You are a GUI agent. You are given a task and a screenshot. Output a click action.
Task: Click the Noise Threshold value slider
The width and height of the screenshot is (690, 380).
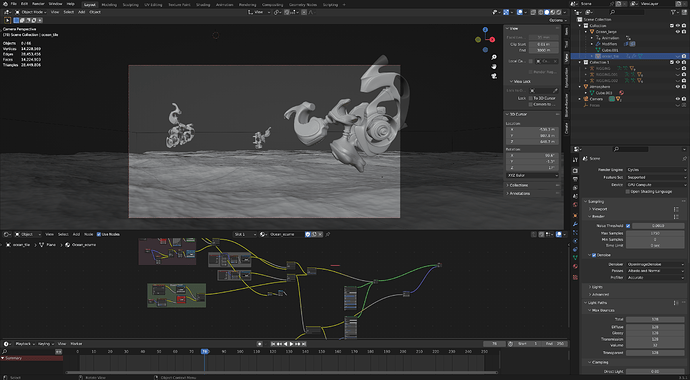point(658,226)
